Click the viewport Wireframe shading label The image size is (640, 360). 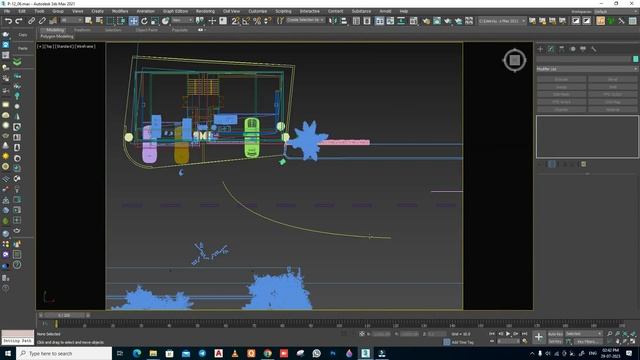pyautogui.click(x=85, y=47)
